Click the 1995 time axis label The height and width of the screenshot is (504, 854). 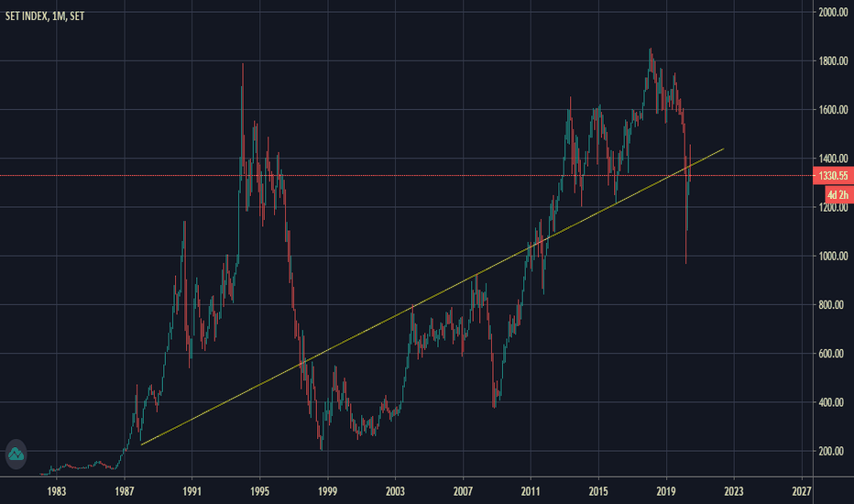[260, 491]
